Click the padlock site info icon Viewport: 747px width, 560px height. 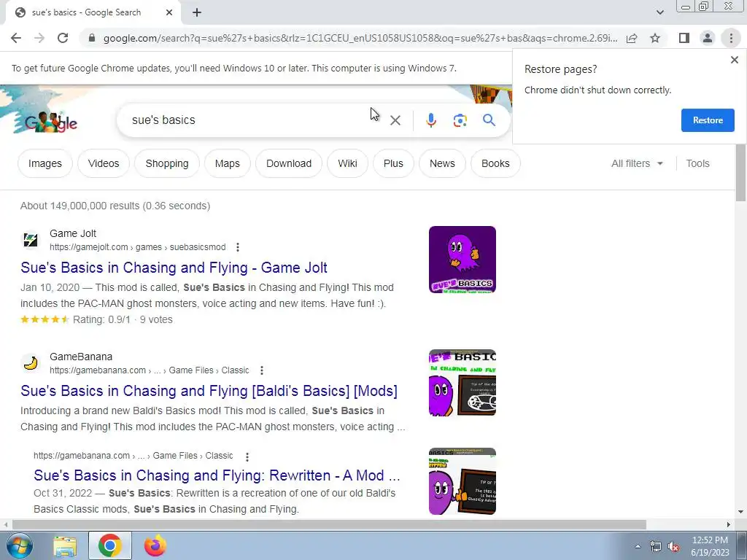pyautogui.click(x=92, y=38)
